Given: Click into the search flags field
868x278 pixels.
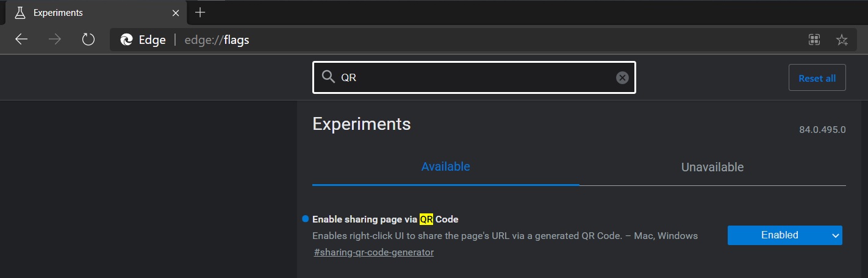Looking at the screenshot, I should tap(476, 77).
